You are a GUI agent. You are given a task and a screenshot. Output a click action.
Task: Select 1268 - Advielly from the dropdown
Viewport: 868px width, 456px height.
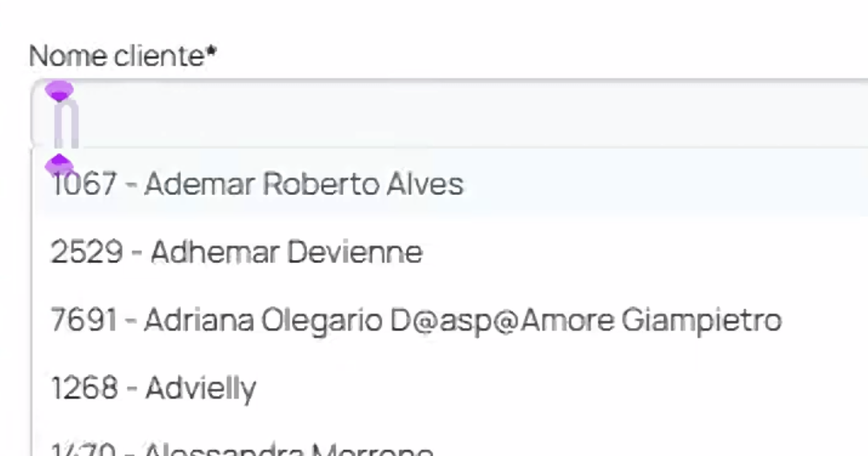tap(153, 388)
